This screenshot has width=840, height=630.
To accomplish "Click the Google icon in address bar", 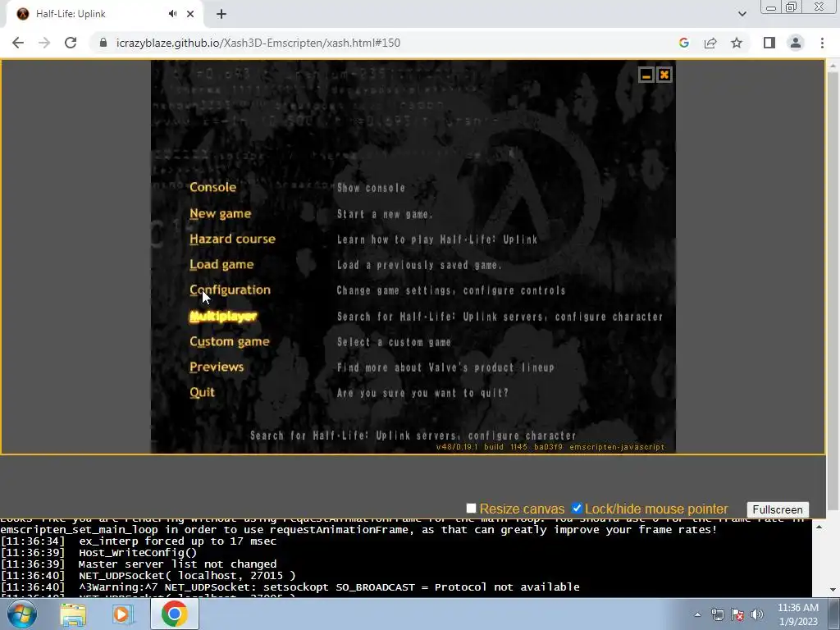I will [x=683, y=43].
